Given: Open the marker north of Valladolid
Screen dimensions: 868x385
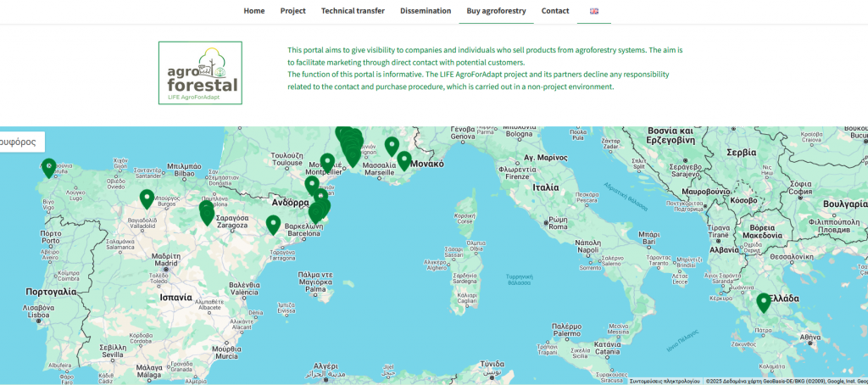Looking at the screenshot, I should [x=147, y=198].
